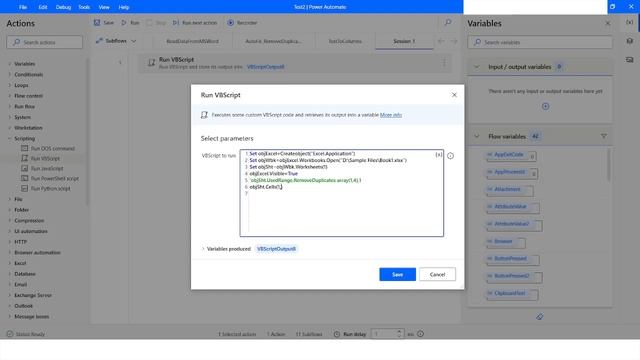Click the search magnifier in flow toolbar

[448, 22]
